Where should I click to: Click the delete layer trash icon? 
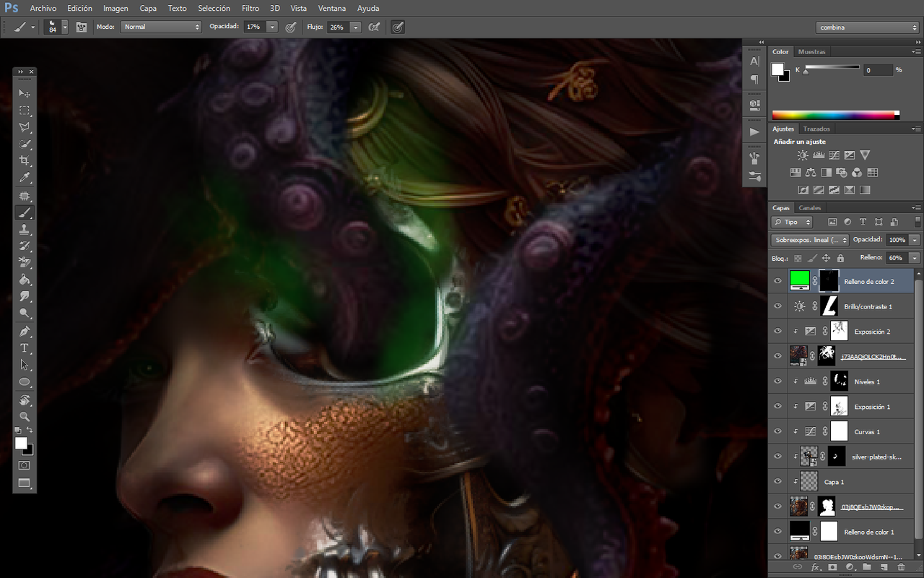click(902, 568)
